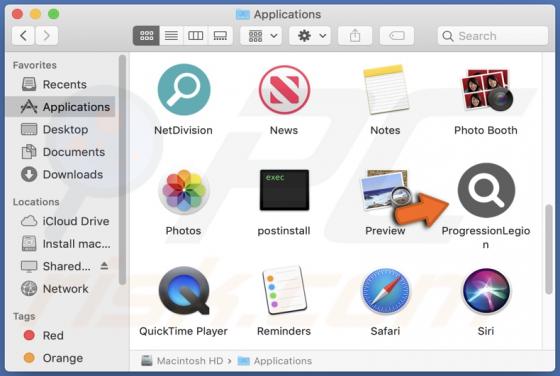The width and height of the screenshot is (560, 376).
Task: Click the Share toolbar button
Action: [355, 36]
